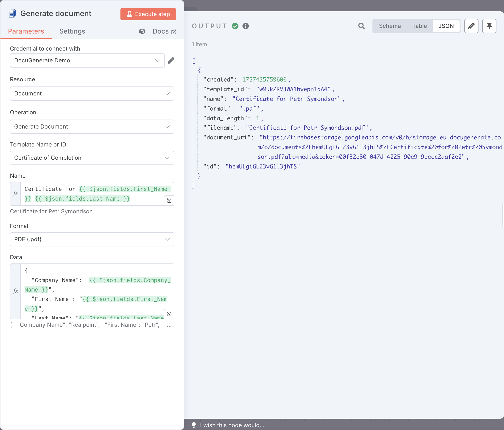This screenshot has width=504, height=430.
Task: Click the external link icon next to Docs
Action: [x=174, y=32]
